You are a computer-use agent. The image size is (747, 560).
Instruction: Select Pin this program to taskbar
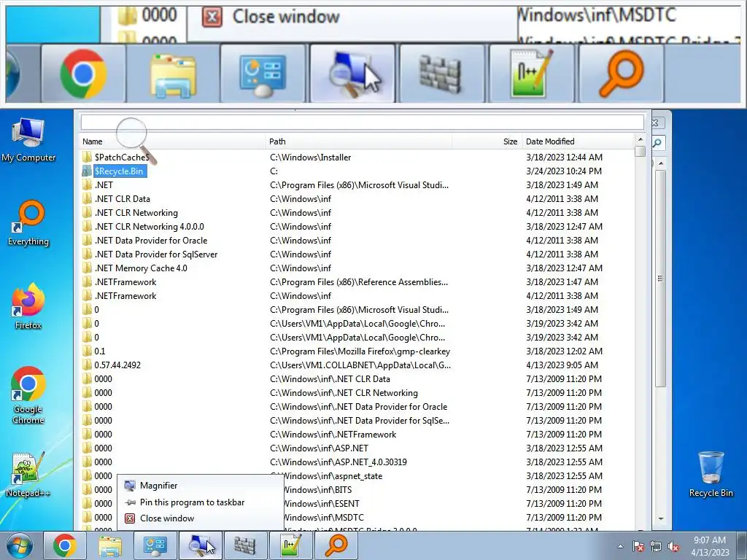(x=200, y=502)
